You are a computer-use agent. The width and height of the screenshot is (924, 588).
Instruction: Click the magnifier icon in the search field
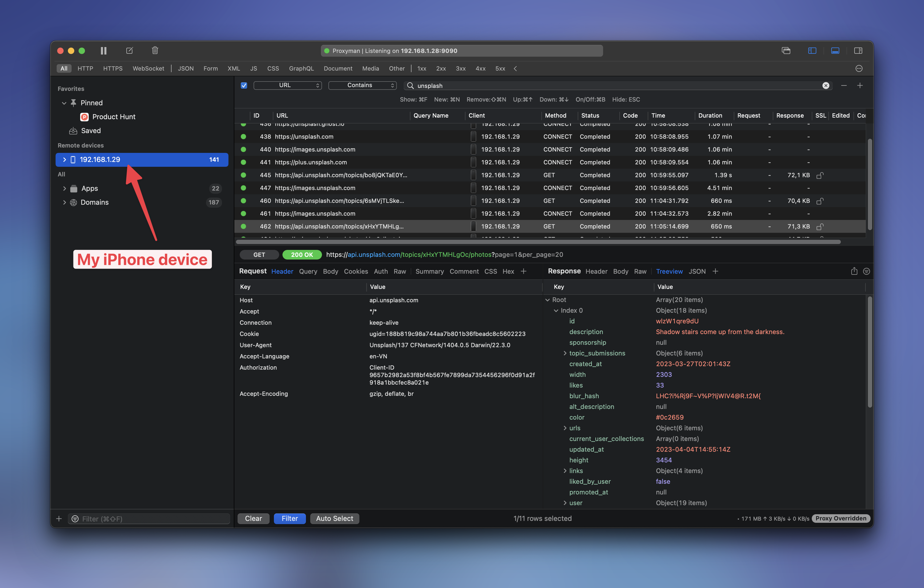tap(410, 86)
